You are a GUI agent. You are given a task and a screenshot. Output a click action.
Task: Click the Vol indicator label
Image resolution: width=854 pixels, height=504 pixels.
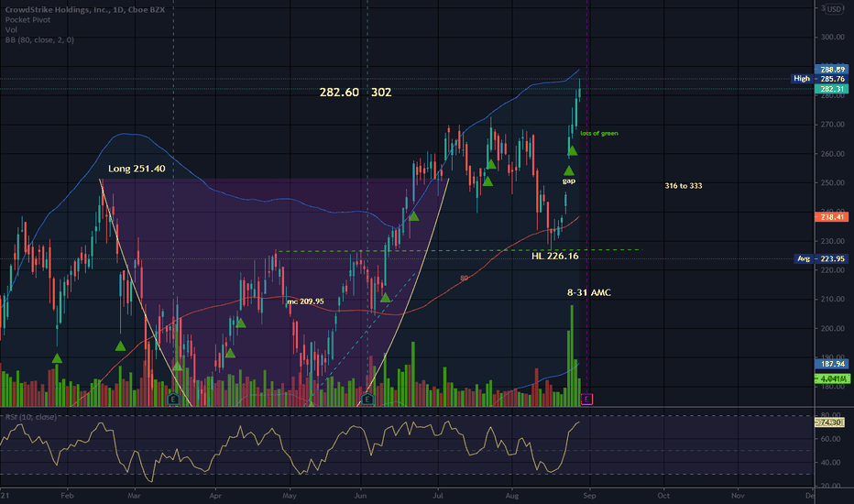[x=11, y=29]
